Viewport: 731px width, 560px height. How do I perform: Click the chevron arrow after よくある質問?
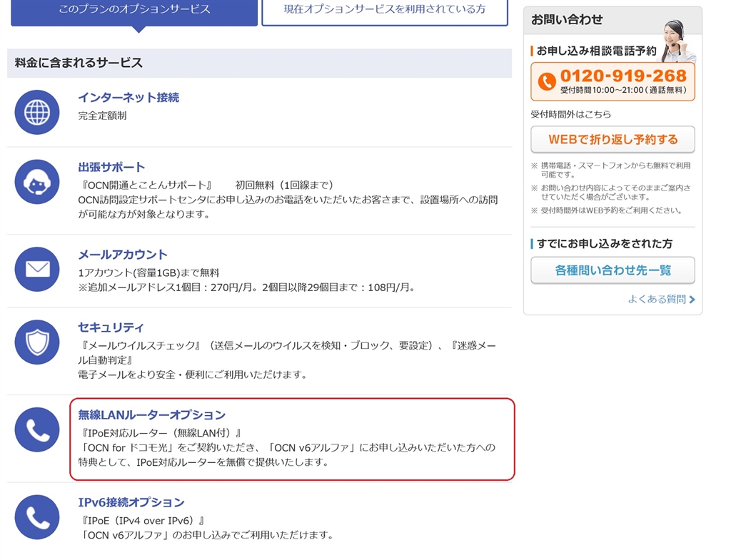pyautogui.click(x=692, y=300)
